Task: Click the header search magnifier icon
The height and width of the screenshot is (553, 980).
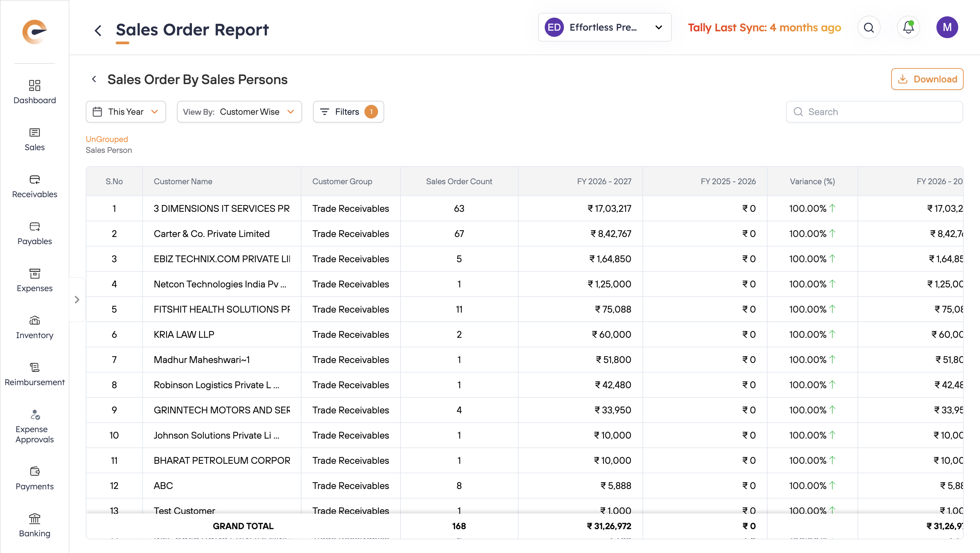Action: (868, 27)
